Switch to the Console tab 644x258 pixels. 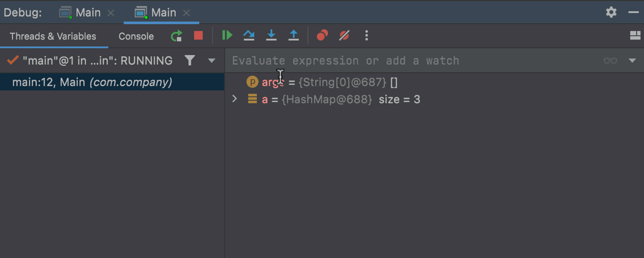point(136,36)
